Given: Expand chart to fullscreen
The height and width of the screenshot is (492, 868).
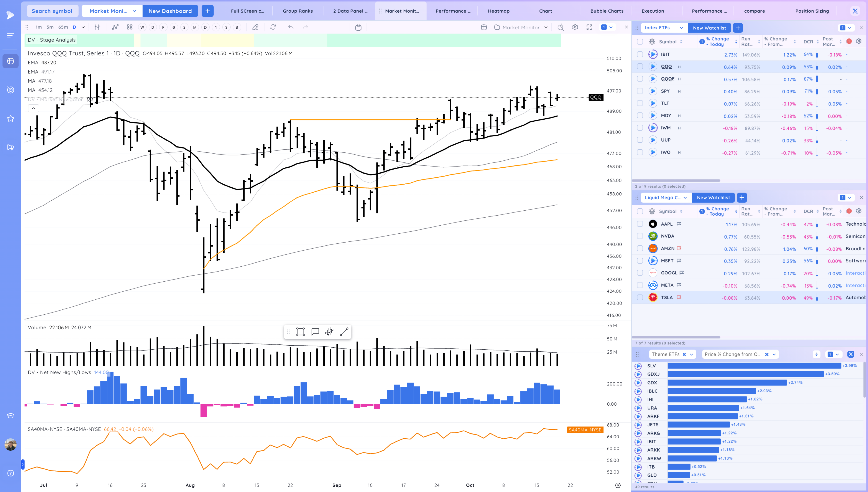Looking at the screenshot, I should (589, 27).
